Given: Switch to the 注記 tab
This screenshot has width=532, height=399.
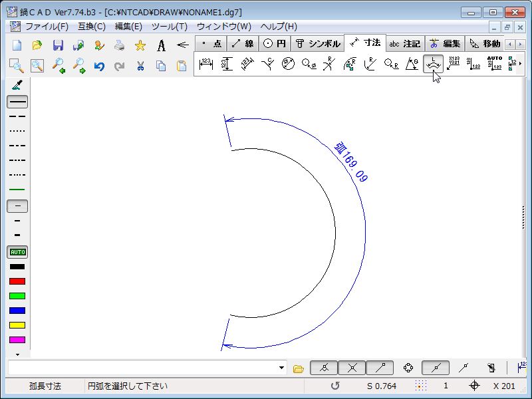Looking at the screenshot, I should point(405,43).
